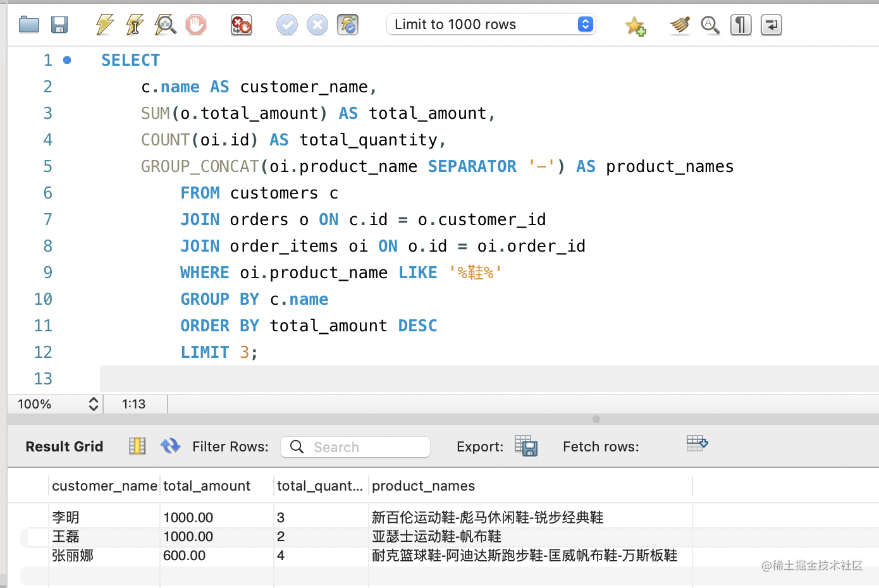The height and width of the screenshot is (588, 879).
Task: Open a SQL script file
Action: coord(29,25)
